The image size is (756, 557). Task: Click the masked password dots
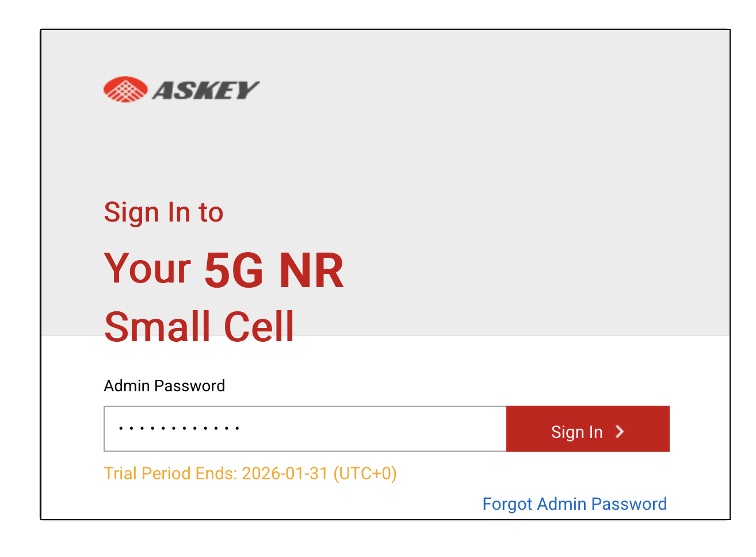point(179,429)
